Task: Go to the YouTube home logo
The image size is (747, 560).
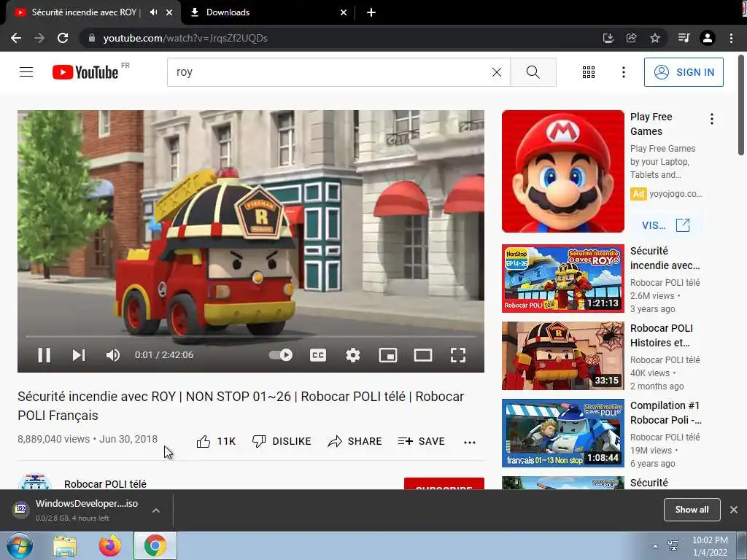Action: 85,72
